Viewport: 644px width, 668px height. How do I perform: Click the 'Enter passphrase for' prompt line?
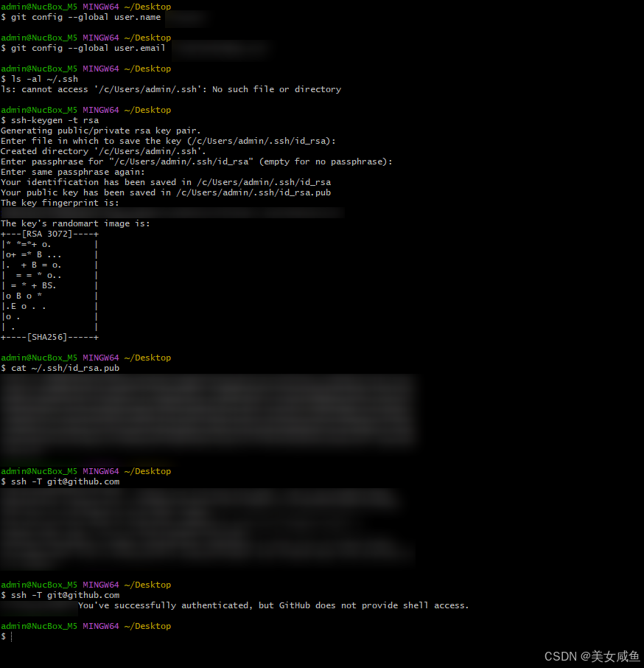pos(196,162)
